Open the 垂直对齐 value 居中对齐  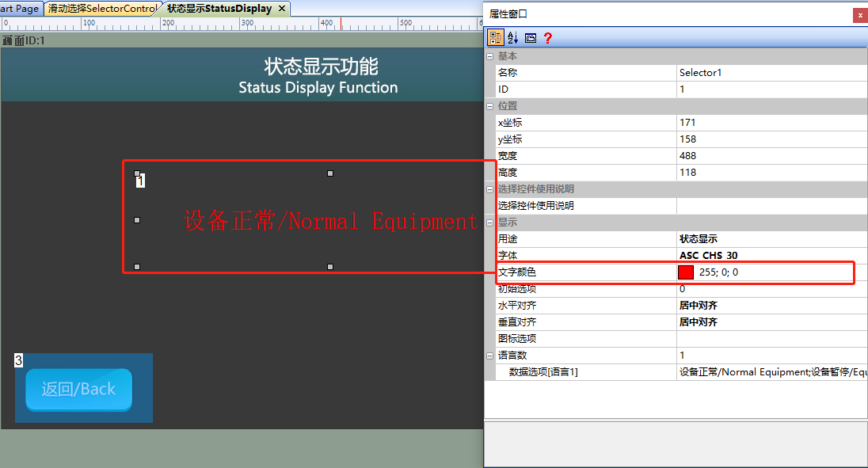[x=771, y=322]
